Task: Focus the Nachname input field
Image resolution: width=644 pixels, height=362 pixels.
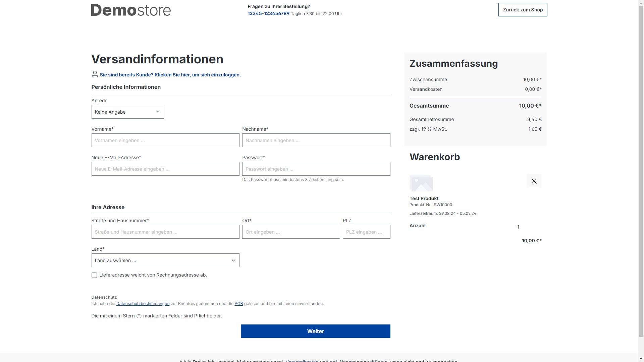Action: tap(316, 140)
